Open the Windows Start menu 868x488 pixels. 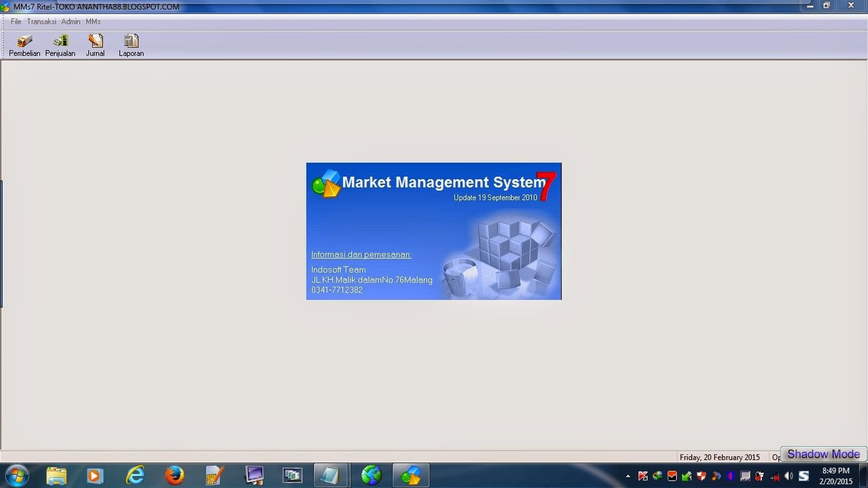click(16, 475)
